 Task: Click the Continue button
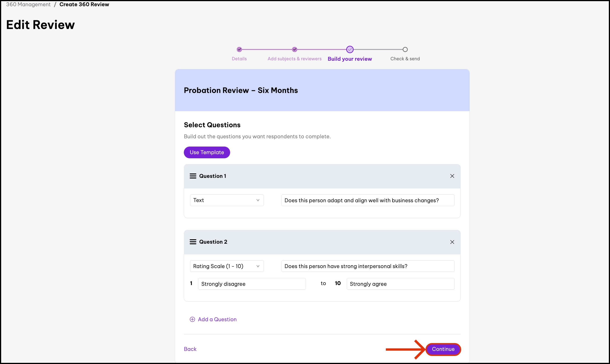click(x=443, y=349)
